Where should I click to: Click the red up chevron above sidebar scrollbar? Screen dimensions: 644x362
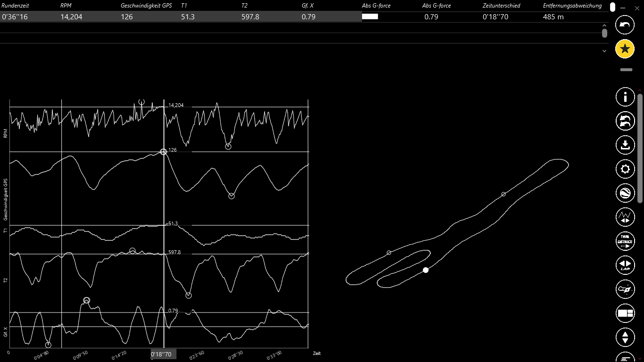pyautogui.click(x=640, y=90)
